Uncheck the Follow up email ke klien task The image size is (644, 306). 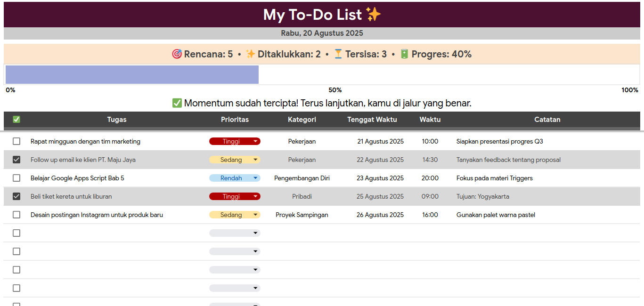(x=16, y=160)
